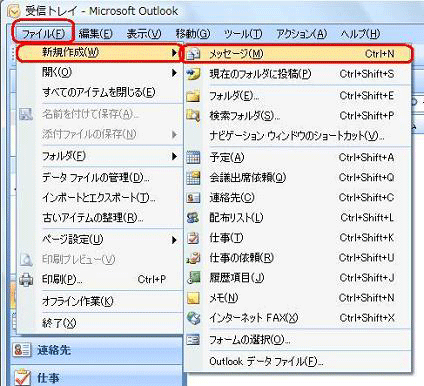The height and width of the screenshot is (386, 424).
Task: Click the Search Folder icon
Action: click(x=193, y=116)
